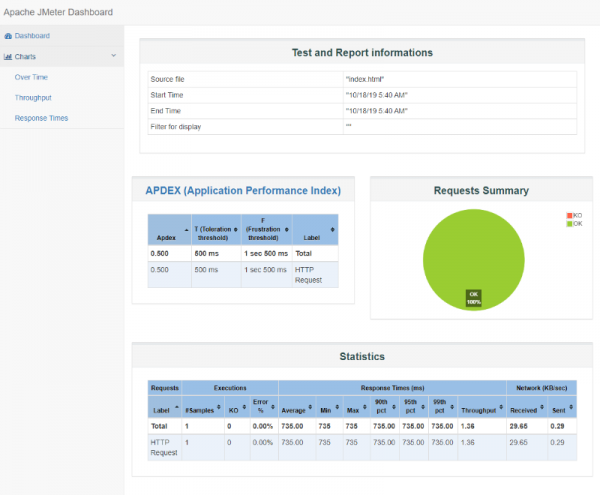
Task: Click sort arrows on #Samples column header
Action: tap(217, 408)
